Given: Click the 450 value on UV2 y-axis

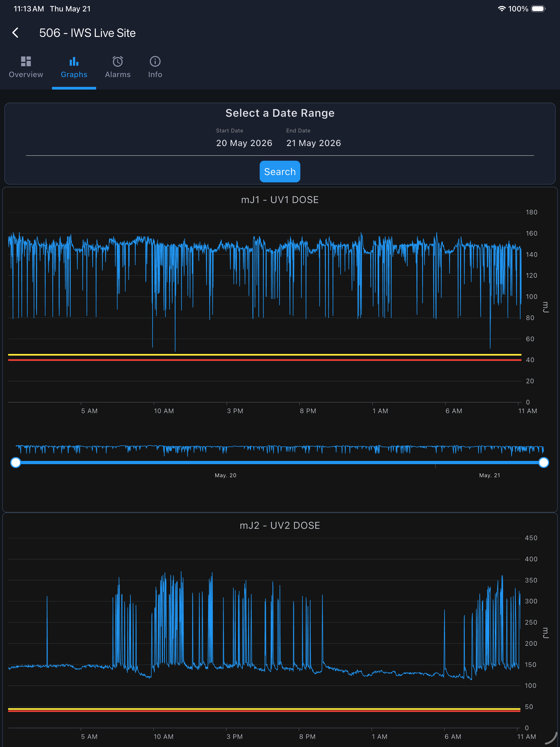Looking at the screenshot, I should click(531, 538).
